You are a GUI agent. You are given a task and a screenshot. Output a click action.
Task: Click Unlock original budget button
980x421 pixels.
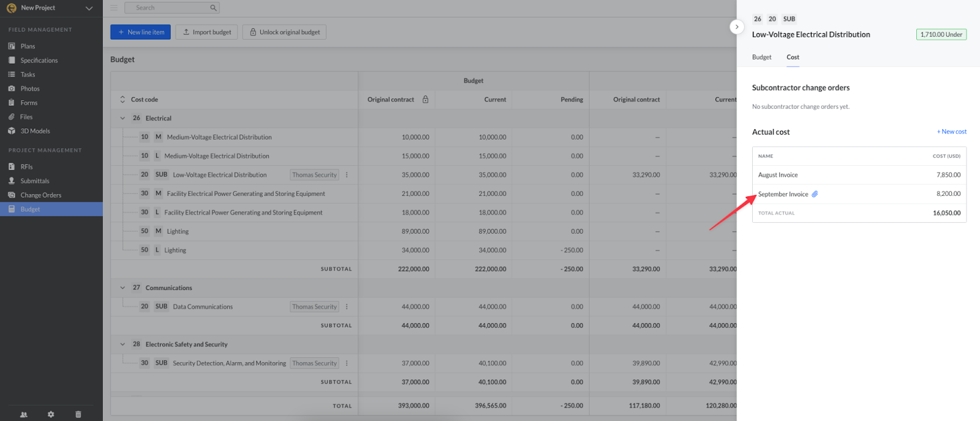(x=284, y=32)
